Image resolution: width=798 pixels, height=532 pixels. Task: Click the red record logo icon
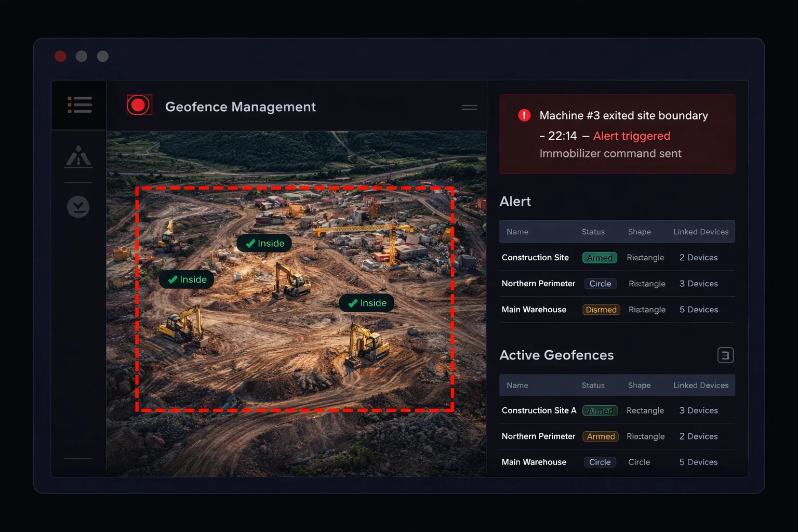tap(139, 105)
